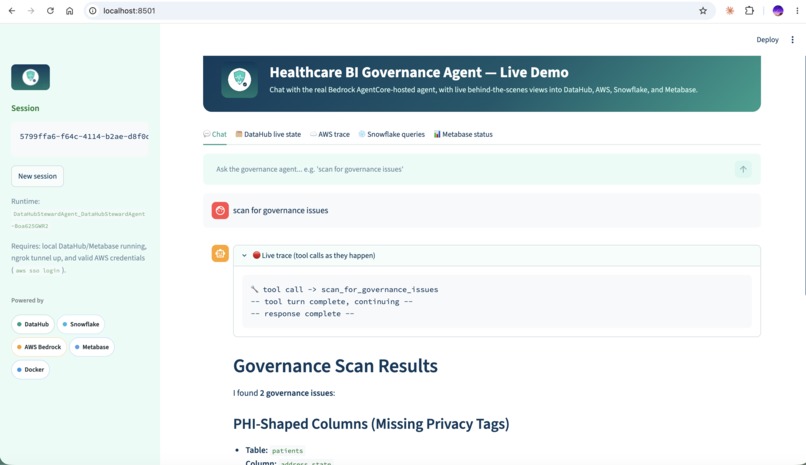Click the 'patients' table code text
Viewport: 806px width, 465px height.
[x=287, y=451]
